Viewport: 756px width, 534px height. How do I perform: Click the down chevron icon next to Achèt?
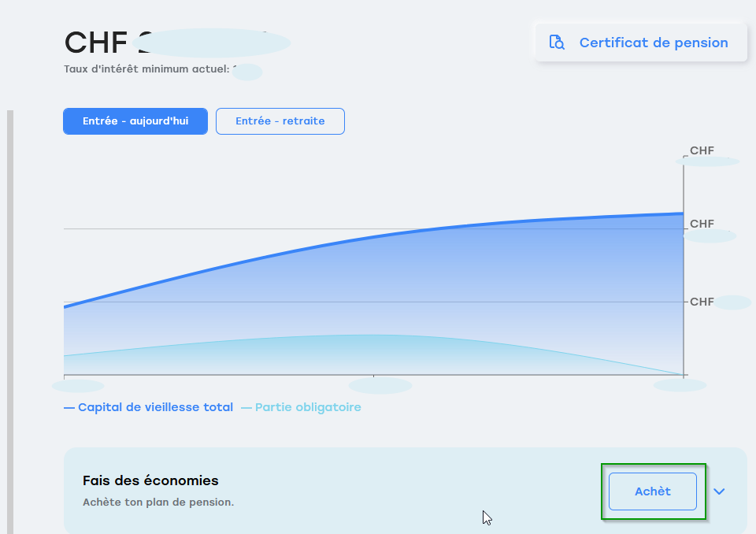point(719,491)
